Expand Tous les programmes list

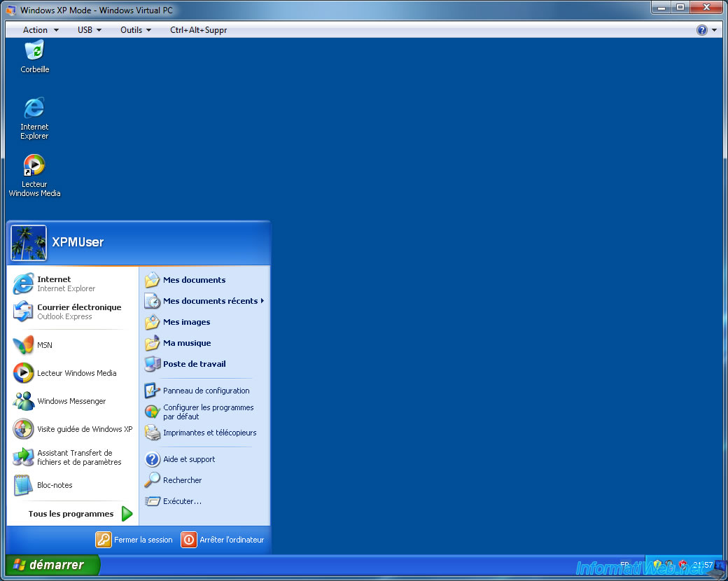point(80,514)
